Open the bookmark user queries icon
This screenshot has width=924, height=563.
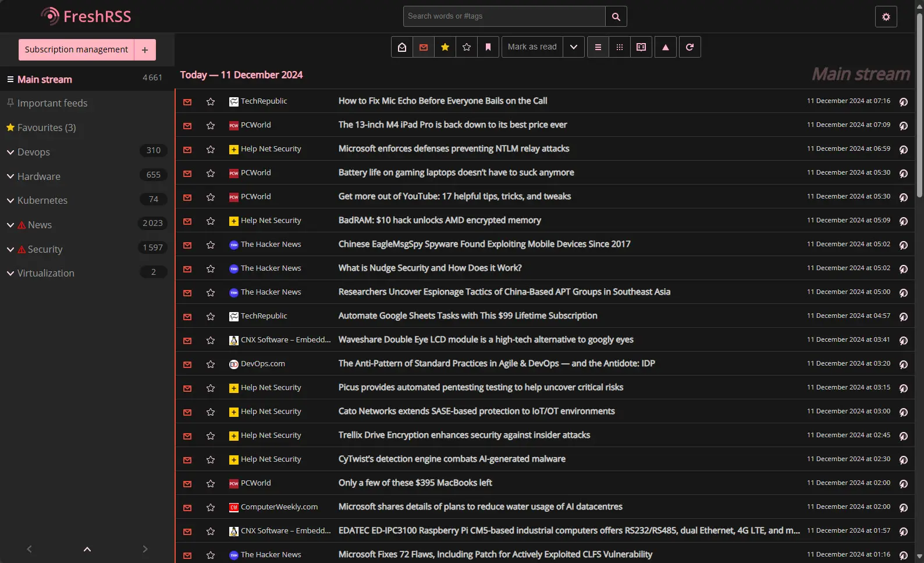(x=488, y=47)
